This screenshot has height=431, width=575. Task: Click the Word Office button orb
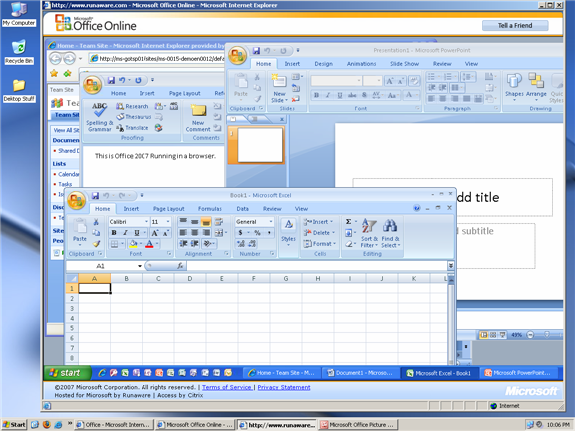[x=92, y=85]
